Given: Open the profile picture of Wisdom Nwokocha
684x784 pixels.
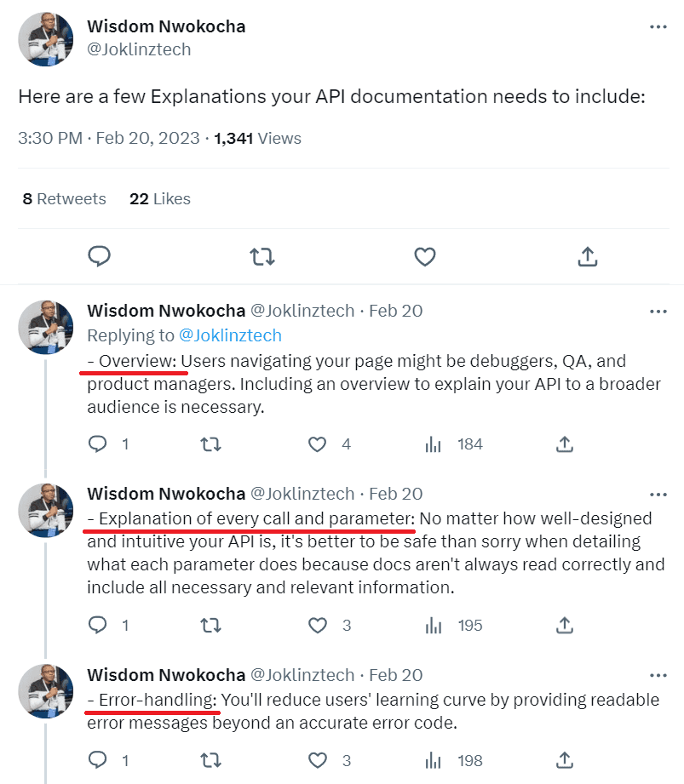Looking at the screenshot, I should [x=44, y=38].
